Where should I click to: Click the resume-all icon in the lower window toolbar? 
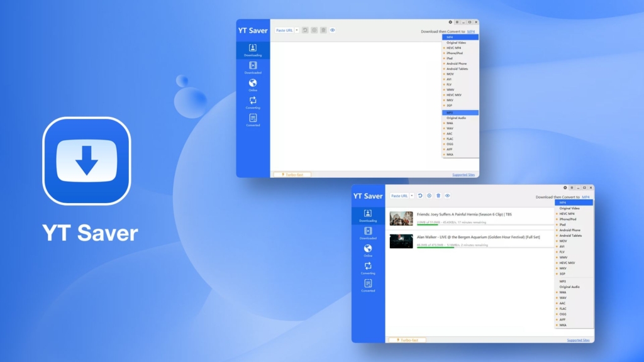click(x=420, y=196)
